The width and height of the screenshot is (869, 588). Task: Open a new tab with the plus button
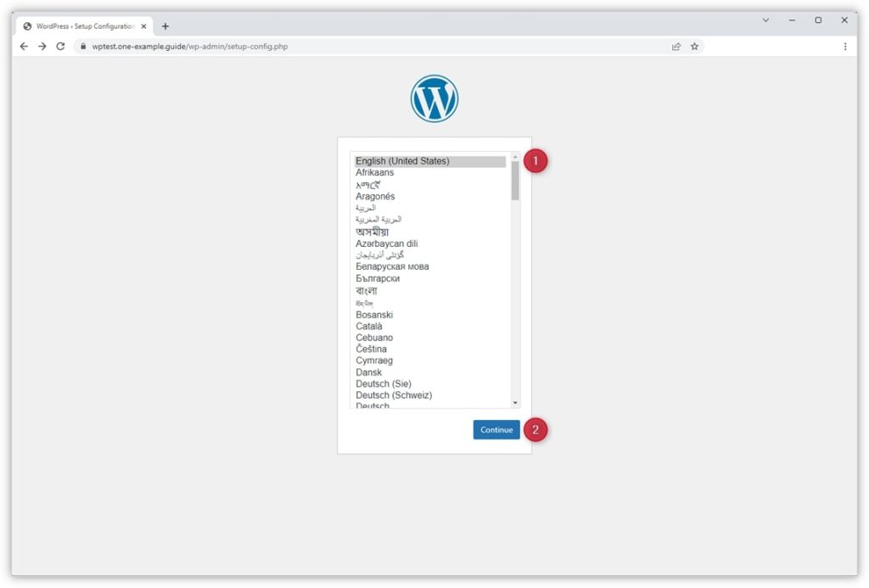click(x=165, y=26)
